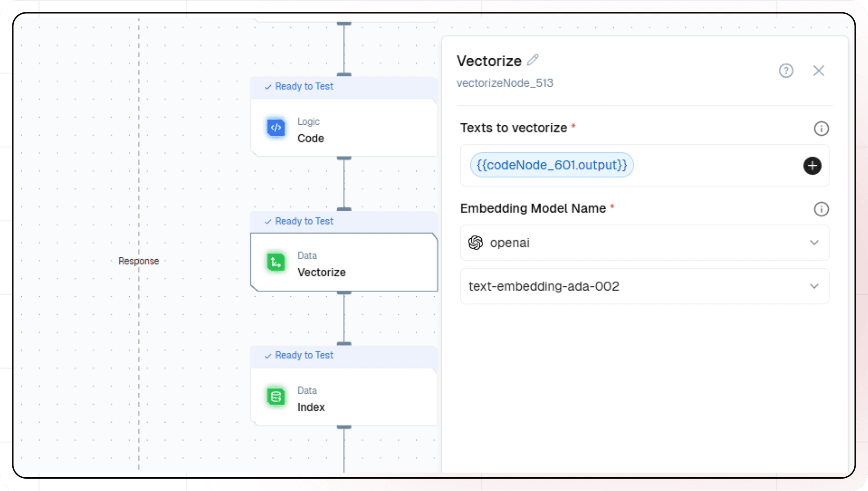The height and width of the screenshot is (491, 868).
Task: Click the pencil icon to rename Vectorize
Action: (533, 59)
